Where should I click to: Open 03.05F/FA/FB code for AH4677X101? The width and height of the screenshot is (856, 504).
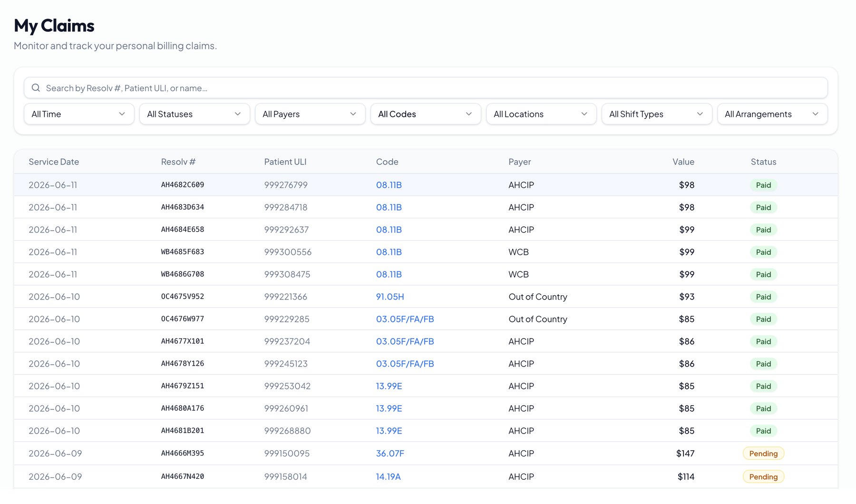click(405, 341)
